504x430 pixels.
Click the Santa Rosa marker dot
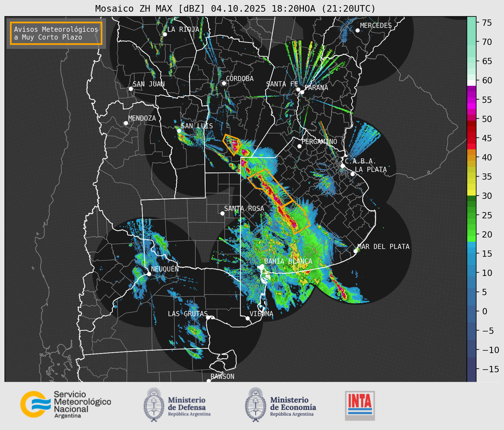coord(222,213)
